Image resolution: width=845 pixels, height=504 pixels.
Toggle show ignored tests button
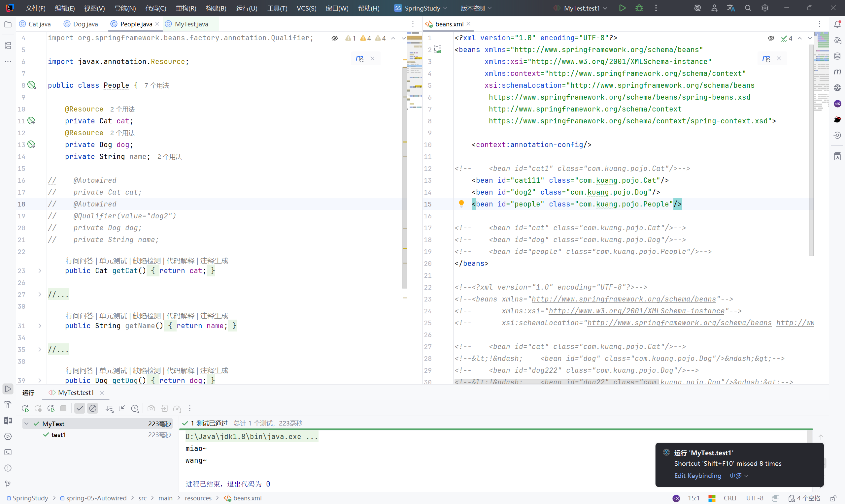tap(92, 409)
